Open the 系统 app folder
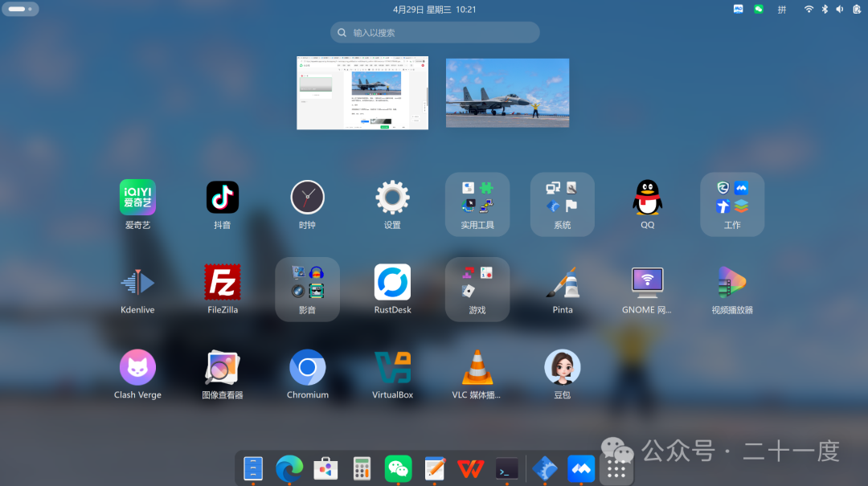The height and width of the screenshot is (486, 868). click(x=563, y=204)
